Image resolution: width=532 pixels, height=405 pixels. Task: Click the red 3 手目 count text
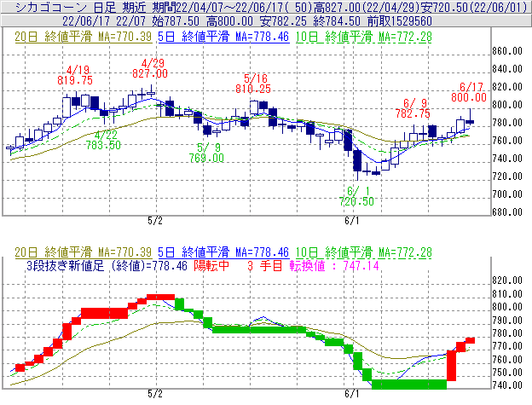coord(265,265)
